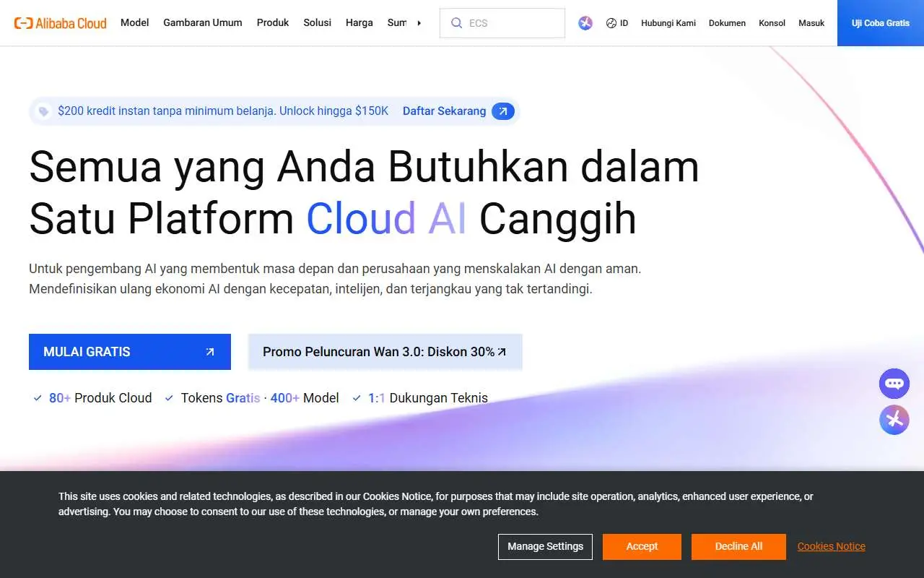Click Manage Settings for cookies
The height and width of the screenshot is (578, 924).
[x=545, y=547]
